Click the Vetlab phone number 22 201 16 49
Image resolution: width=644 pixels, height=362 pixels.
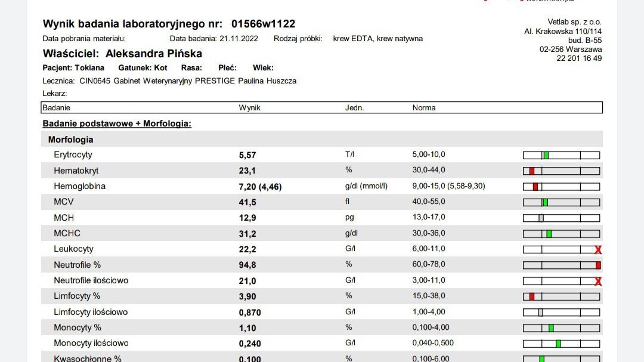point(579,58)
